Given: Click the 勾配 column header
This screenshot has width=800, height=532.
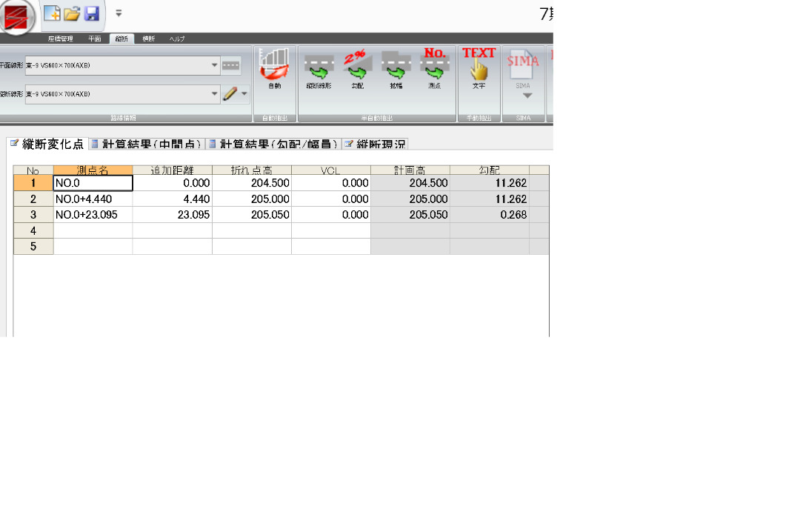Looking at the screenshot, I should [490, 170].
